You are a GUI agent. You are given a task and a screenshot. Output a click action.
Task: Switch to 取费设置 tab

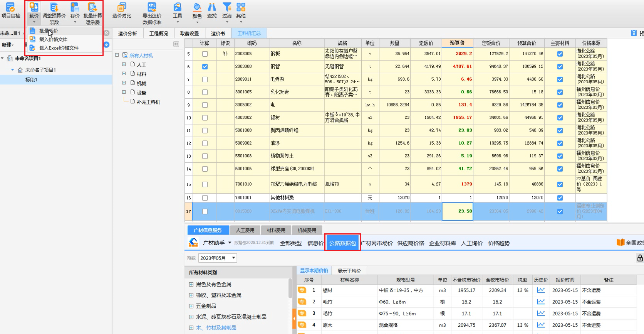[190, 34]
